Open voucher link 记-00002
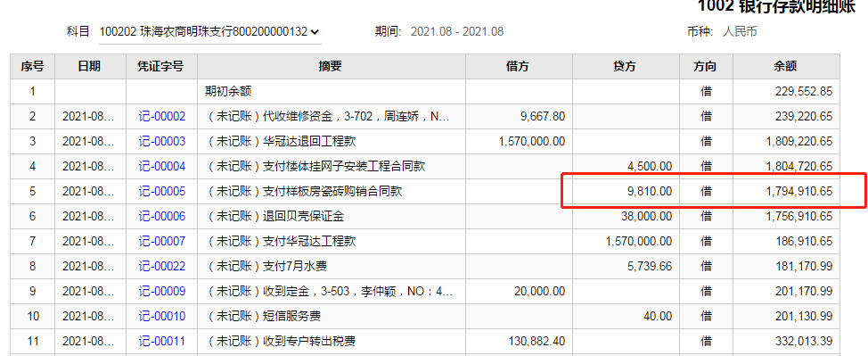The image size is (868, 356). [161, 117]
